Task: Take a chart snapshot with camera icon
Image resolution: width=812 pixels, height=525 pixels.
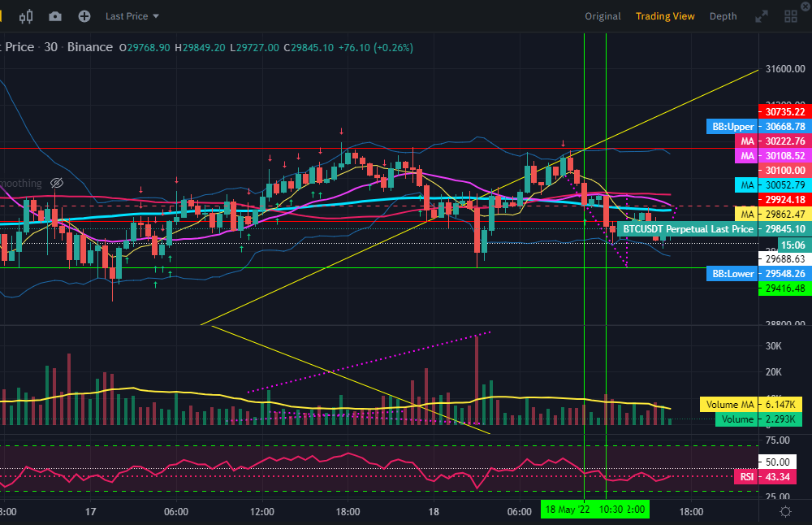Action: 55,16
